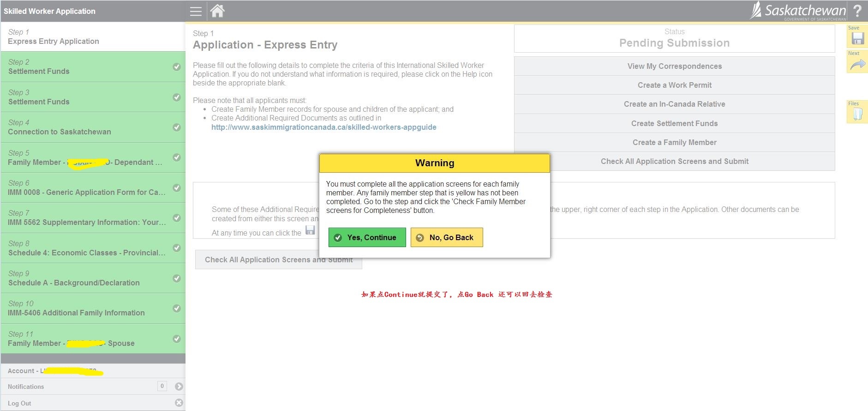Open the skilled workers appguide link

[x=323, y=127]
